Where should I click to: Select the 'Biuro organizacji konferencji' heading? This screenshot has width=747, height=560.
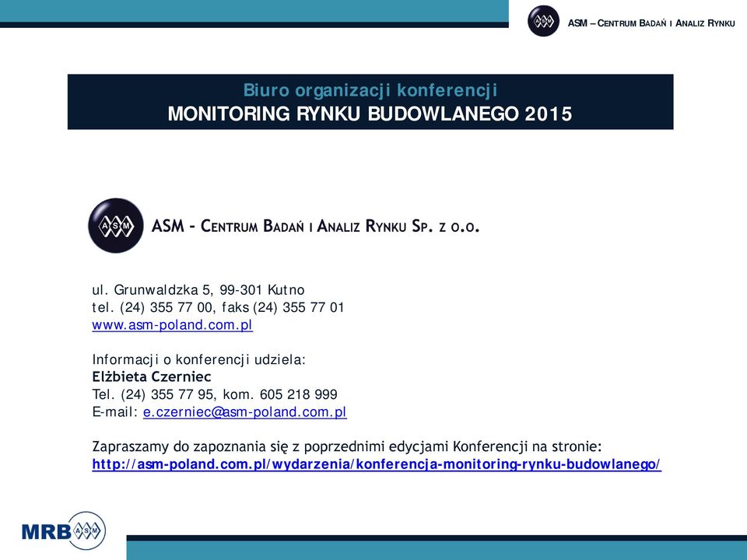[x=370, y=90]
